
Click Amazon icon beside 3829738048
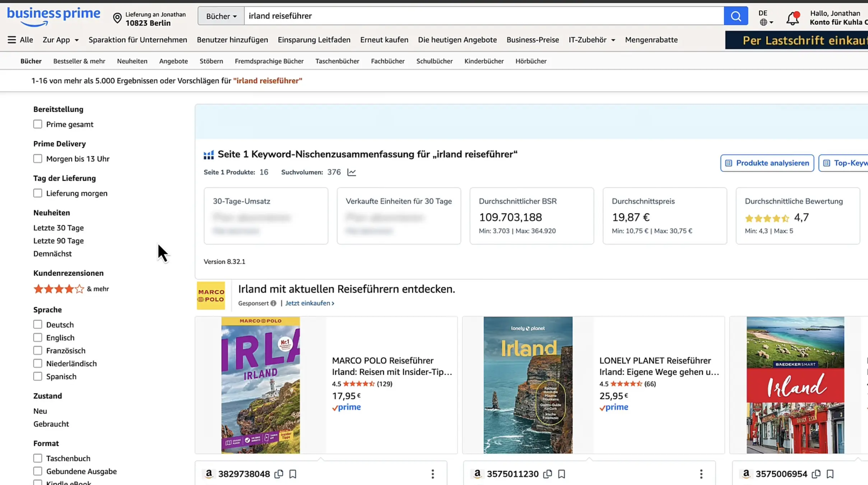click(209, 474)
